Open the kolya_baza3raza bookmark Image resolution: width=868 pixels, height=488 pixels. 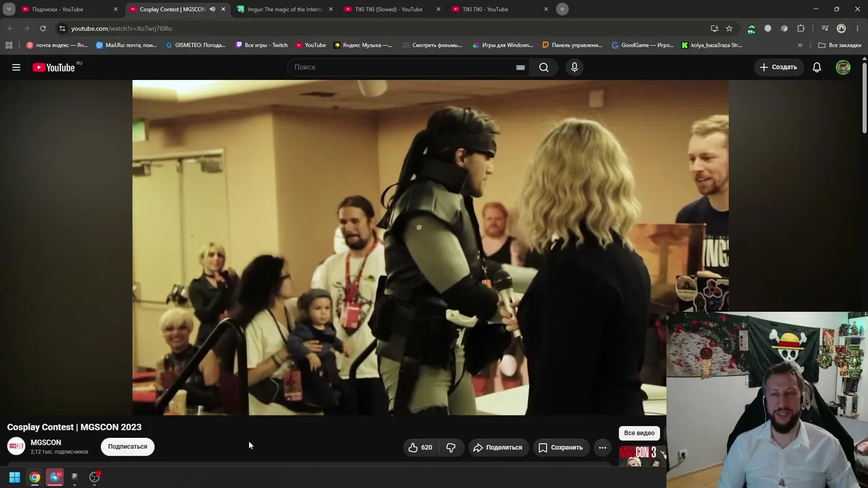coord(711,45)
